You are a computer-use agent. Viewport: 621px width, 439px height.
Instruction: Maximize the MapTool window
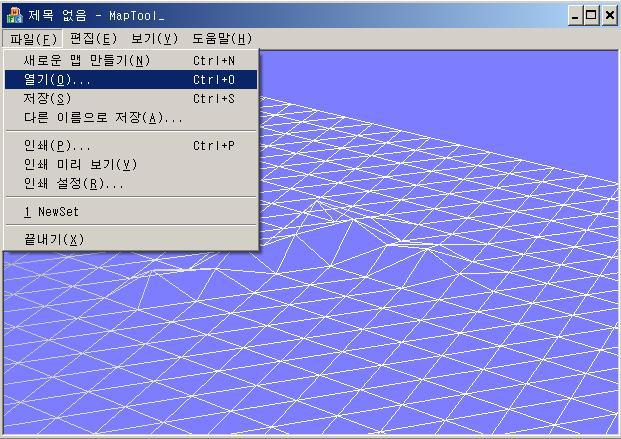[591, 16]
